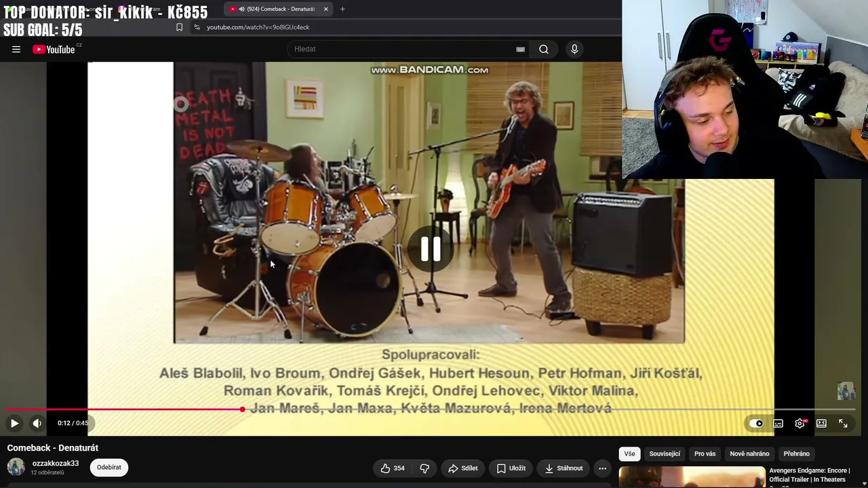Open the YouTube hamburger guide menu
The height and width of the screenshot is (488, 868).
(x=16, y=49)
